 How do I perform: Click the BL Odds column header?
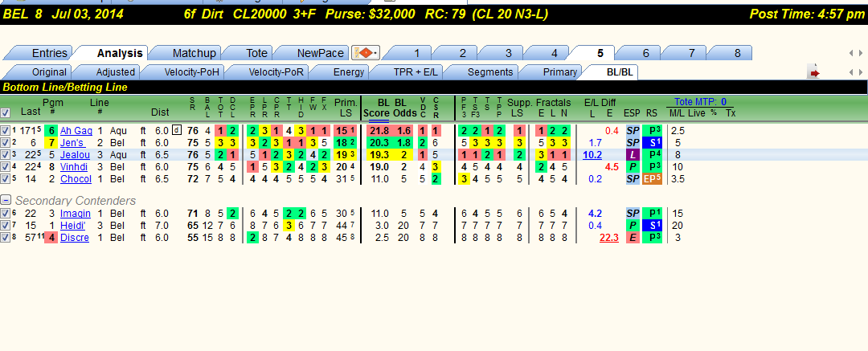[x=404, y=108]
